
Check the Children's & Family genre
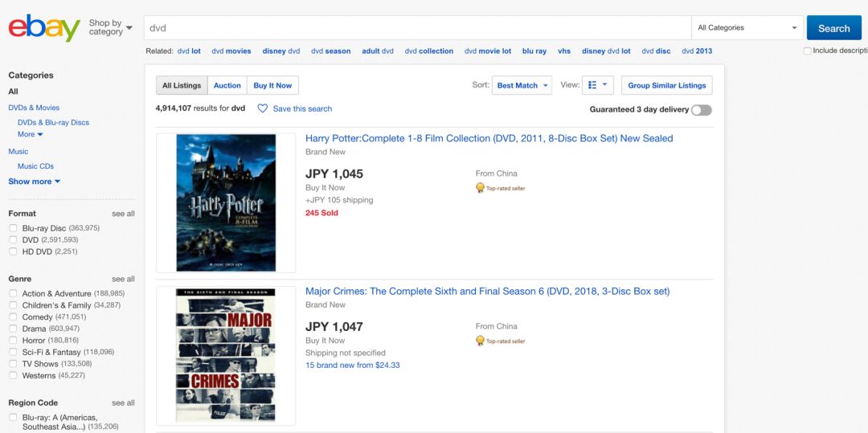[13, 305]
